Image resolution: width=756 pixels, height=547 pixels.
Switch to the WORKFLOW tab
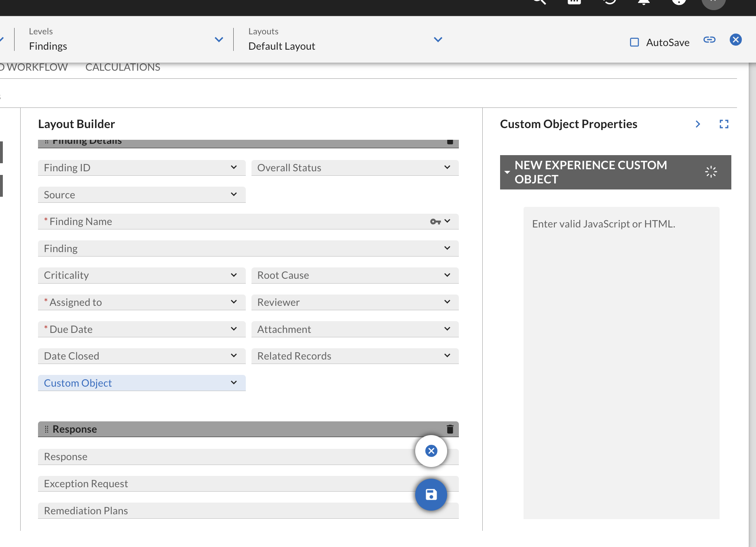tap(34, 67)
